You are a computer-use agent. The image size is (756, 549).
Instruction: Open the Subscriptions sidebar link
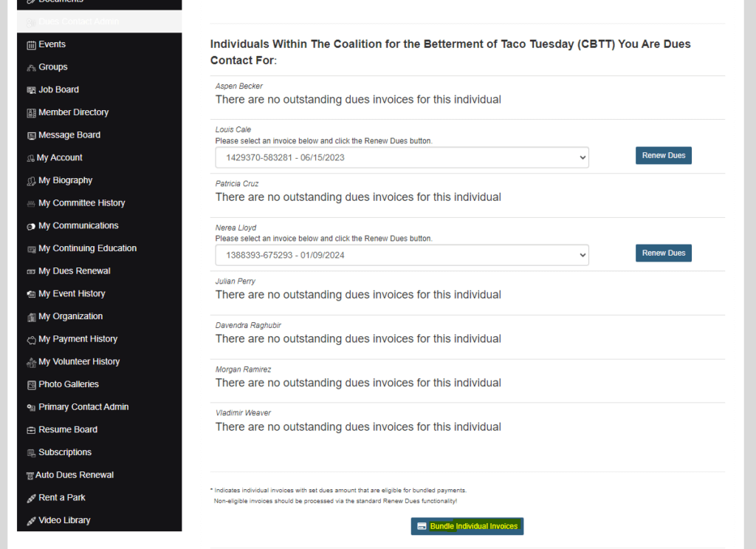pos(65,452)
